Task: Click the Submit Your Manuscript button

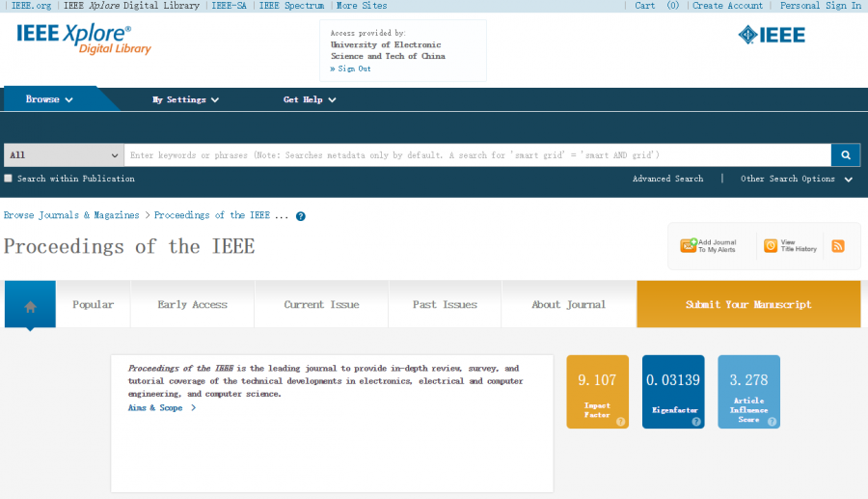Action: [x=748, y=305]
